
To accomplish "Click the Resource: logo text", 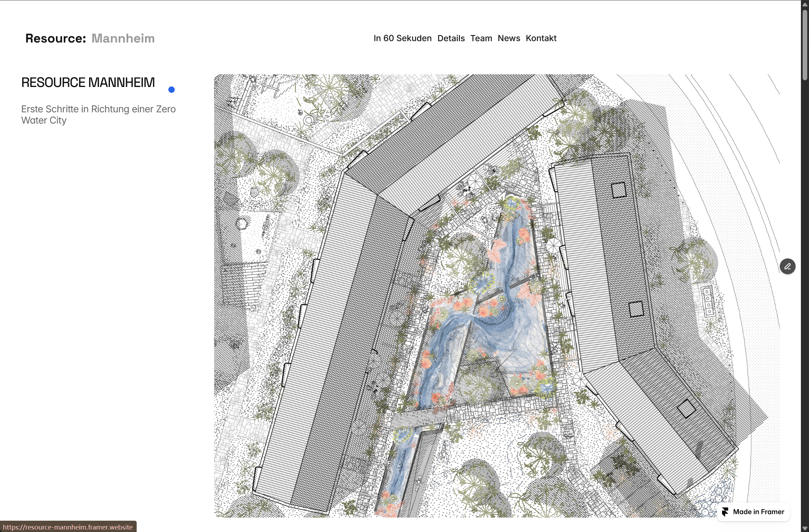I will coord(56,38).
